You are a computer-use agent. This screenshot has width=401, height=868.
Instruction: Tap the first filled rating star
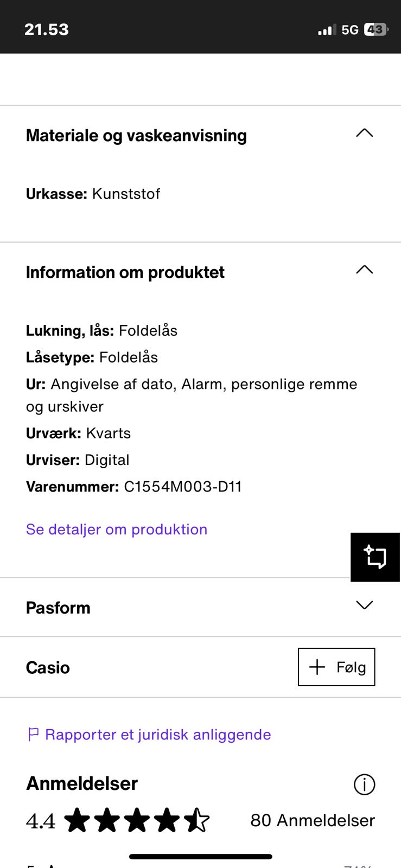[x=78, y=820]
